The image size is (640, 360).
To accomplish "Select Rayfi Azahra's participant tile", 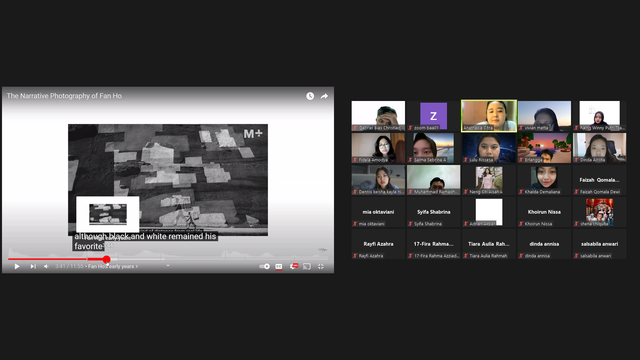I will pyautogui.click(x=378, y=244).
